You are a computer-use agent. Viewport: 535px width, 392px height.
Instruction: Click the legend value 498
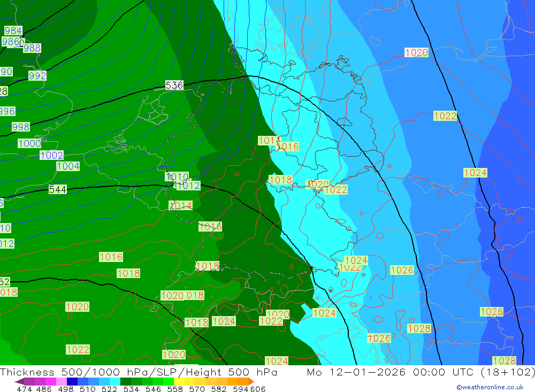[65, 389]
